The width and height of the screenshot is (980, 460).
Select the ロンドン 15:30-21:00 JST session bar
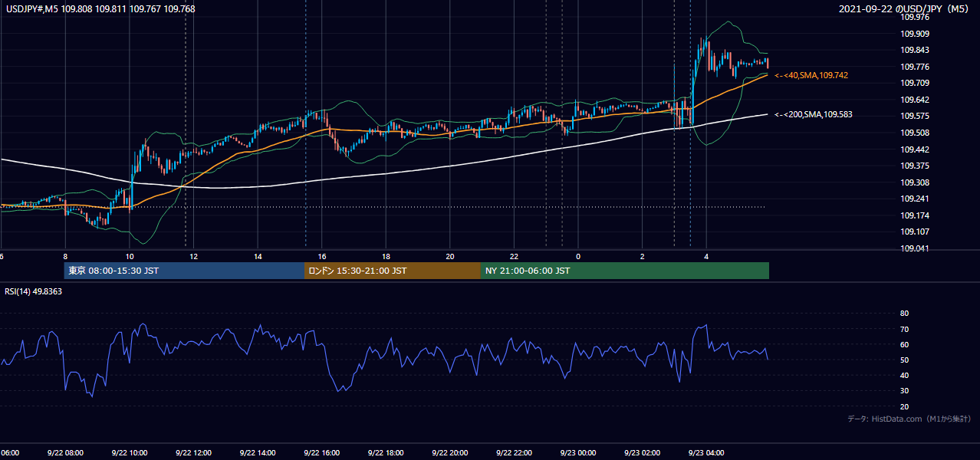[x=393, y=271]
